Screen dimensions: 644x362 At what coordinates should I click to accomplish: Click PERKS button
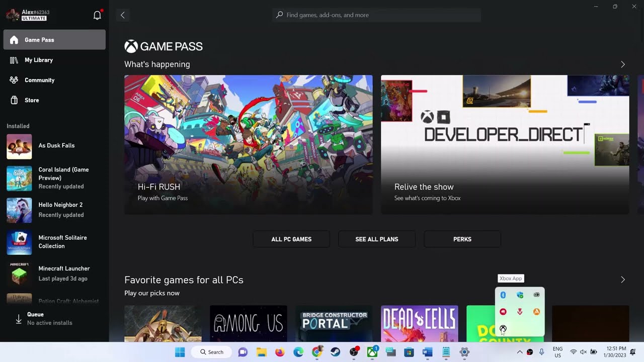462,239
